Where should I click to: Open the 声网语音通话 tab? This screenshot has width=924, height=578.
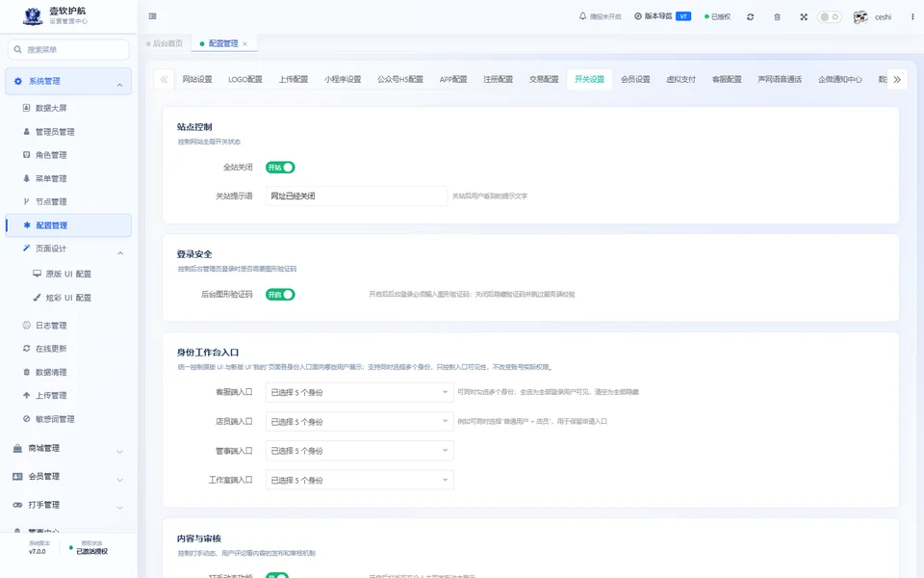point(780,79)
